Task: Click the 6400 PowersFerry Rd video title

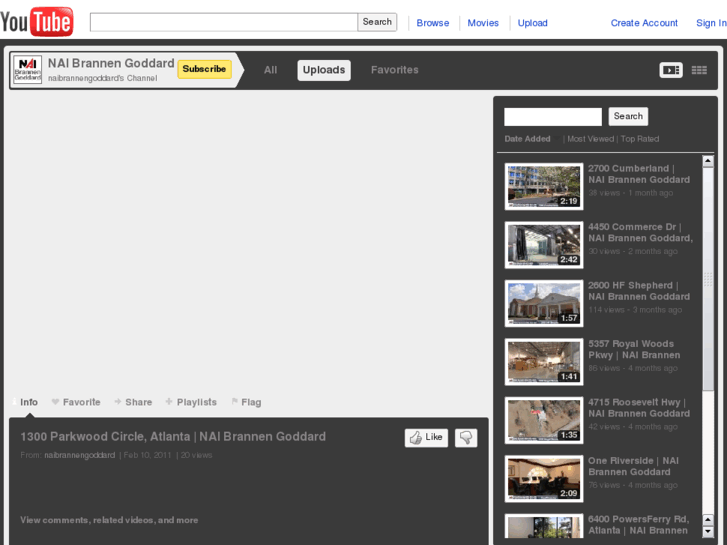Action: click(638, 525)
